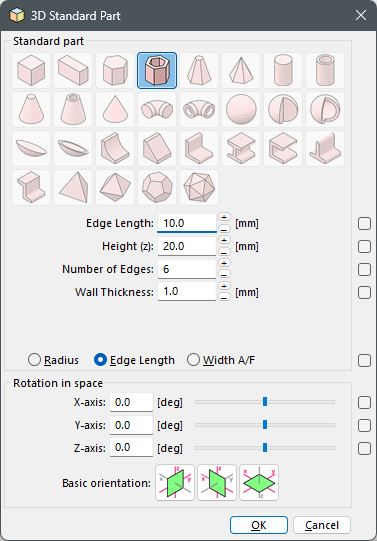Tick the checkbox beside Edge Length field
The height and width of the screenshot is (541, 377).
364,224
